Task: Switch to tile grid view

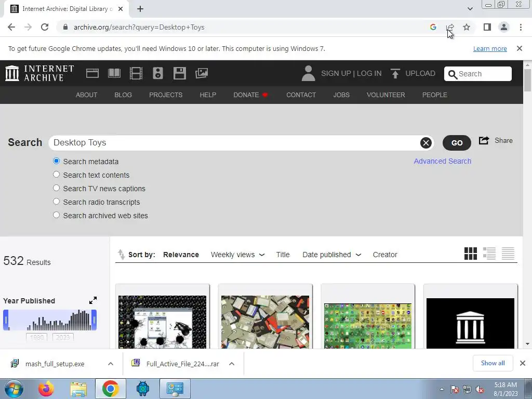Action: point(471,254)
